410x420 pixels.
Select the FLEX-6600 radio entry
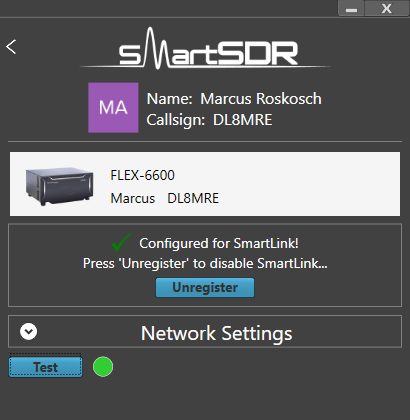pyautogui.click(x=205, y=184)
